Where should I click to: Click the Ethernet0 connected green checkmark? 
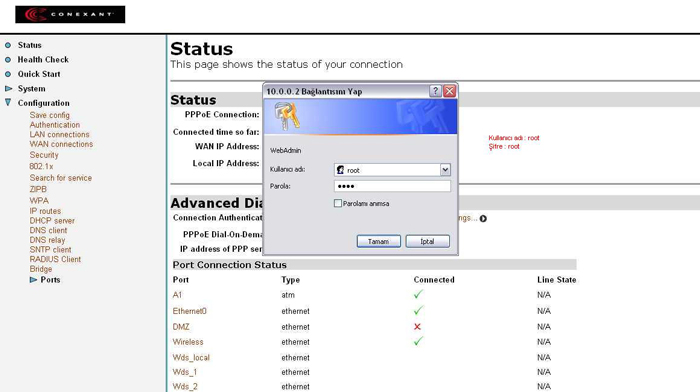coord(418,310)
